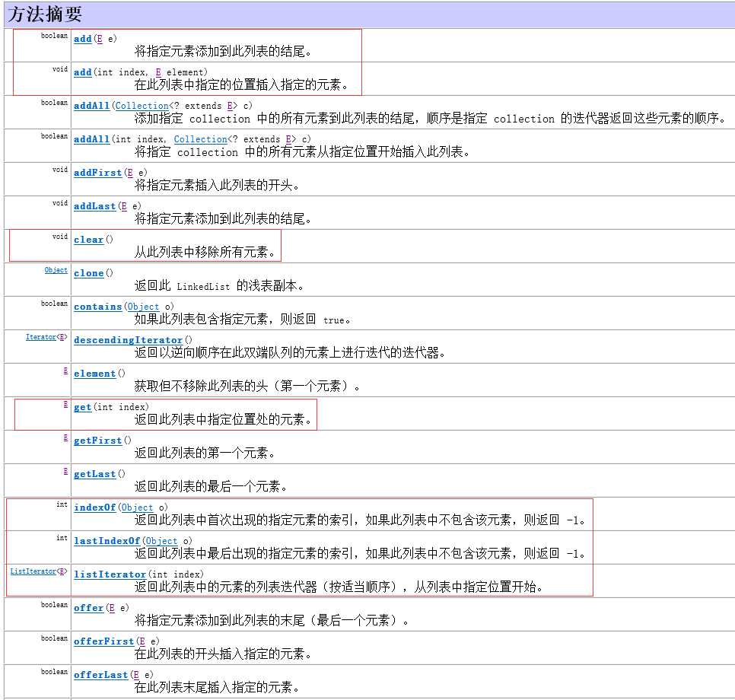Click the description 从此列表中移除所有元素。
This screenshot has width=735, height=700.
coord(205,253)
